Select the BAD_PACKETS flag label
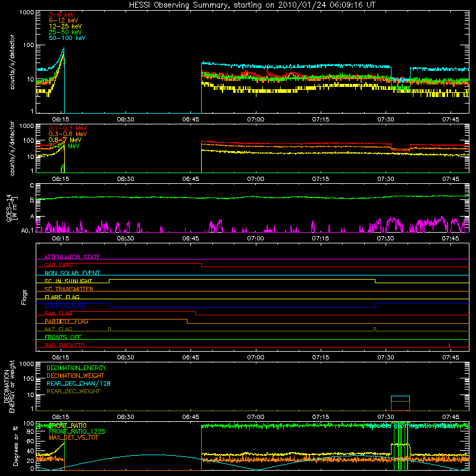 point(65,345)
